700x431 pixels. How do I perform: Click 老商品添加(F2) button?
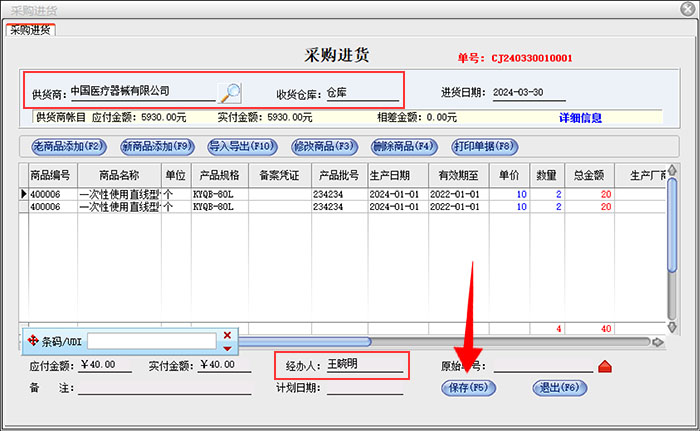click(x=69, y=146)
